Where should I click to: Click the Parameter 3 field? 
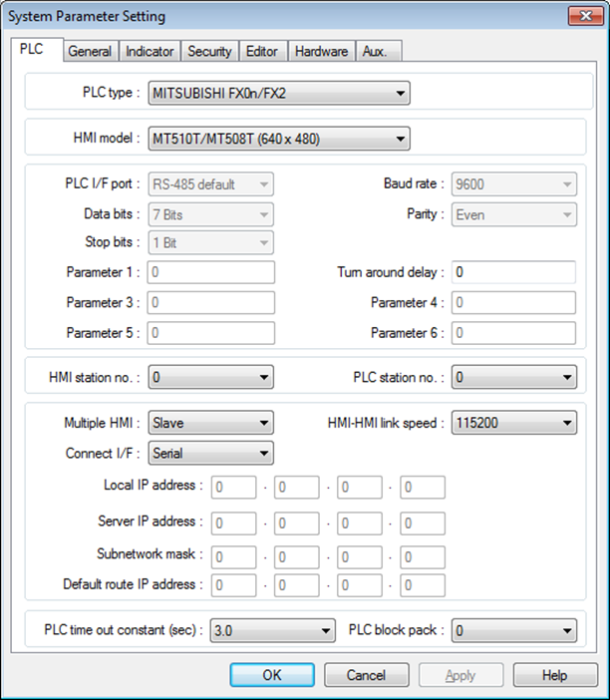[211, 303]
